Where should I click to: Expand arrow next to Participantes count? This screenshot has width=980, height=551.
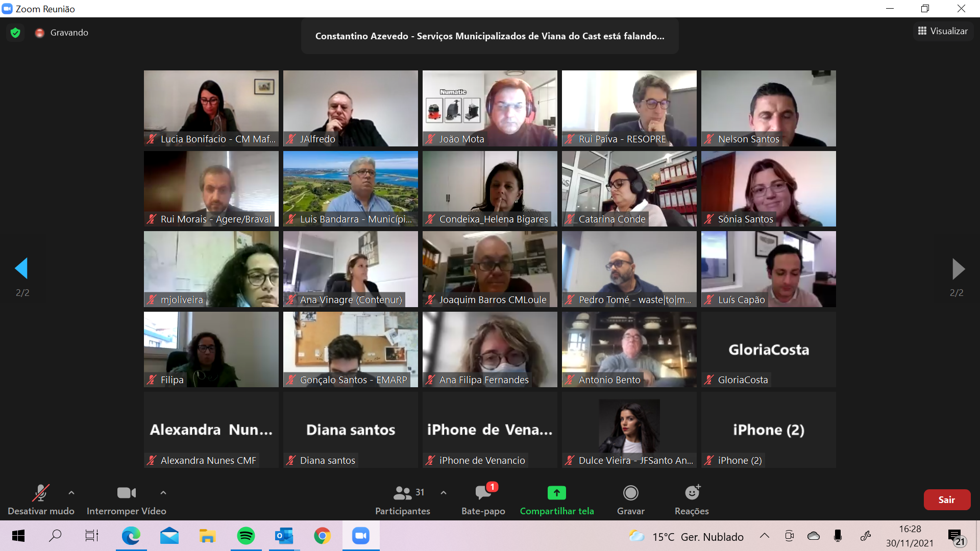click(444, 493)
